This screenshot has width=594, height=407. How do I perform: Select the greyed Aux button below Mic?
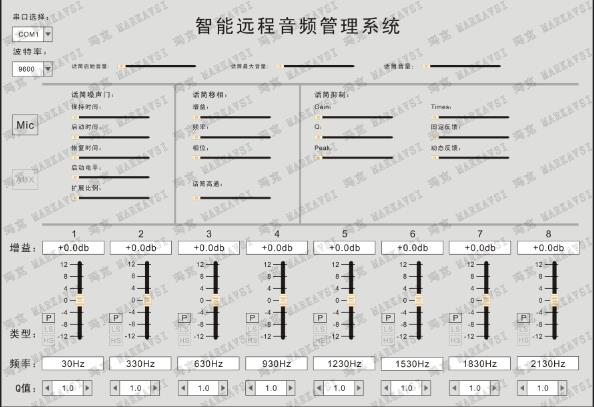25,180
